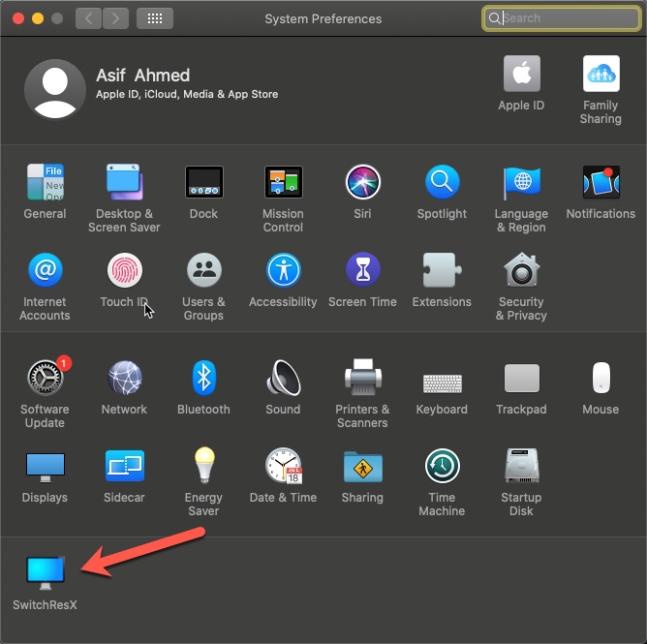Open Keyboard preferences
Screen dimensions: 647x644
[x=442, y=383]
